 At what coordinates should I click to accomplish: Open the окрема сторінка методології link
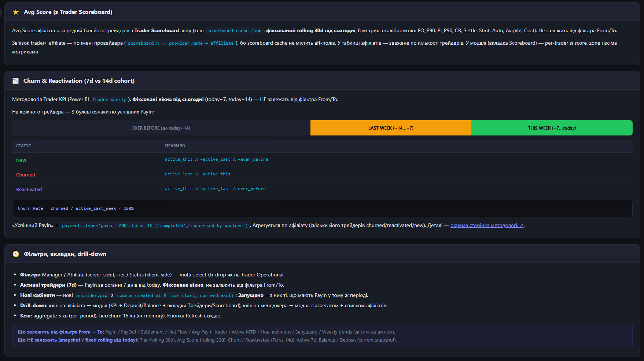tap(487, 226)
